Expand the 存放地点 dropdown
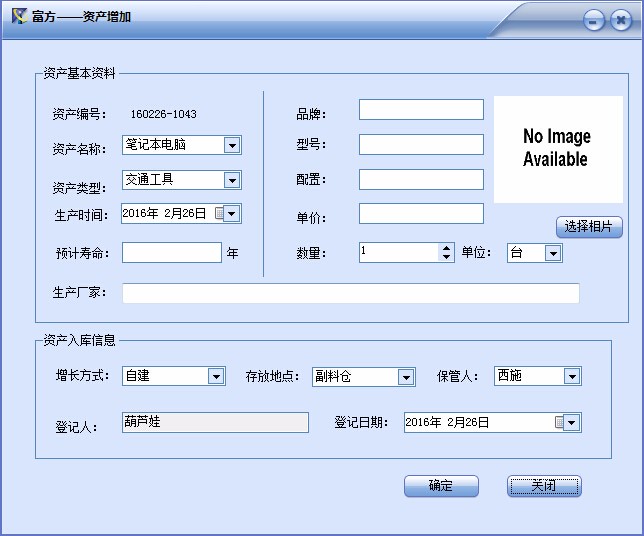This screenshot has height=536, width=644. 406,377
